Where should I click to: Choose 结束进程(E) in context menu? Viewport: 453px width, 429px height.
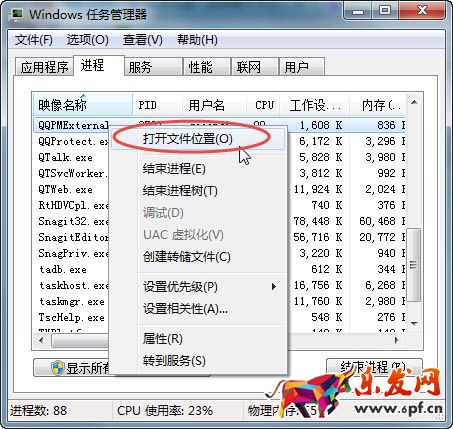(x=198, y=169)
